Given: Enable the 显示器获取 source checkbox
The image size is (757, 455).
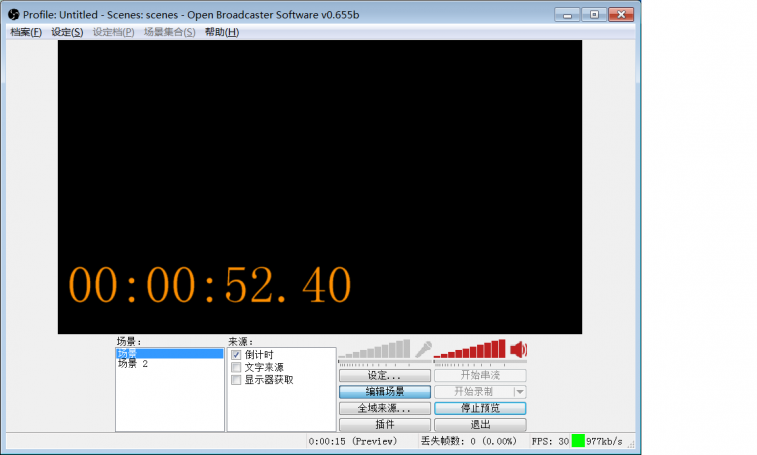Looking at the screenshot, I should pyautogui.click(x=236, y=379).
